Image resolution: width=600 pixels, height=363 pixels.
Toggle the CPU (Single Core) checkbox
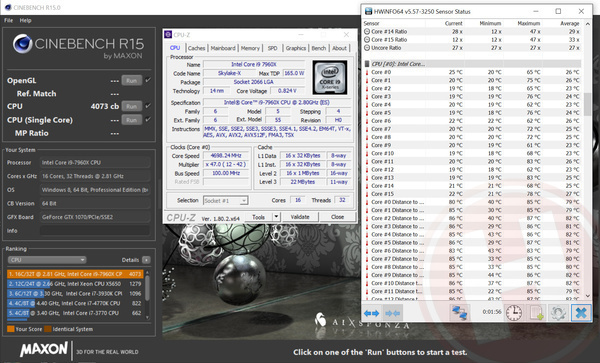(x=148, y=120)
